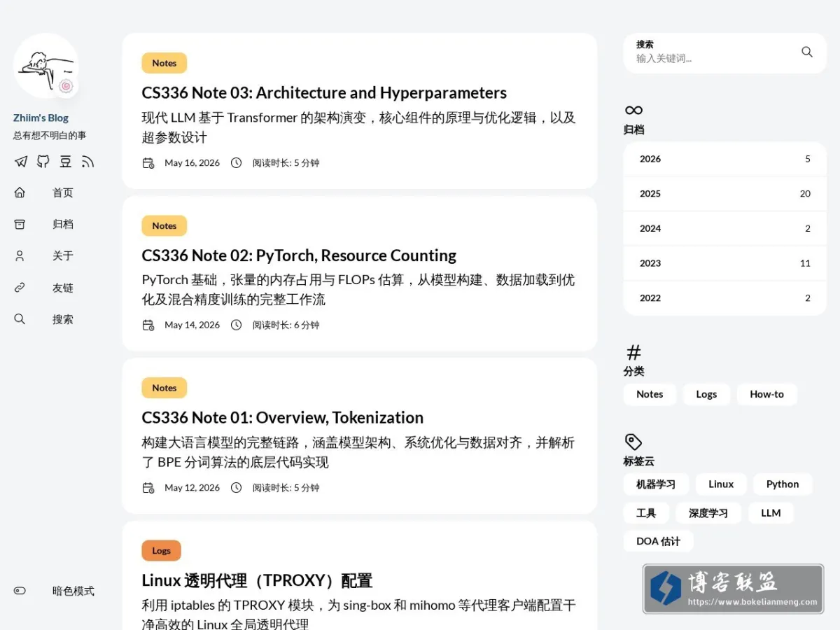This screenshot has height=630, width=840.
Task: Click the blog avatar image
Action: click(45, 66)
